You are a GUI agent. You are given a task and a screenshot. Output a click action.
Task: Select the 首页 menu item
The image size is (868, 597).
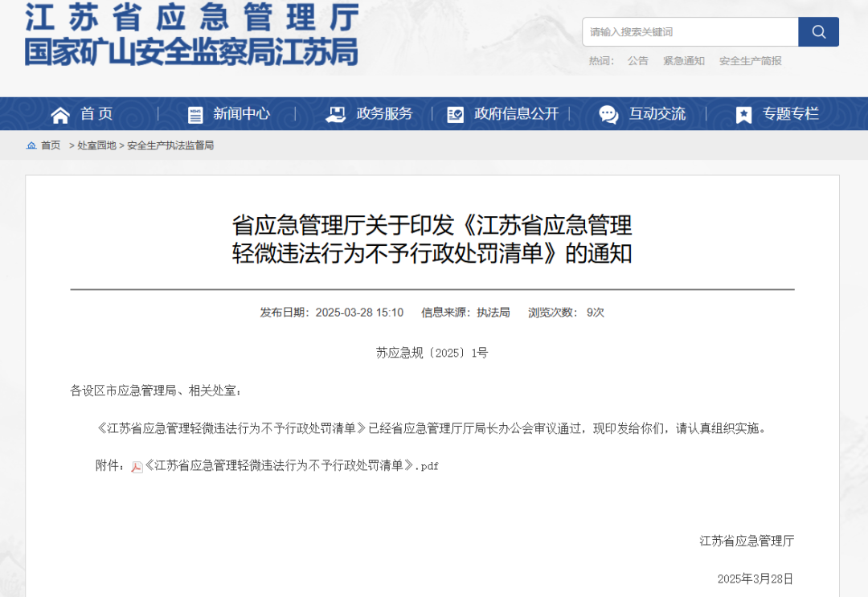(x=95, y=113)
